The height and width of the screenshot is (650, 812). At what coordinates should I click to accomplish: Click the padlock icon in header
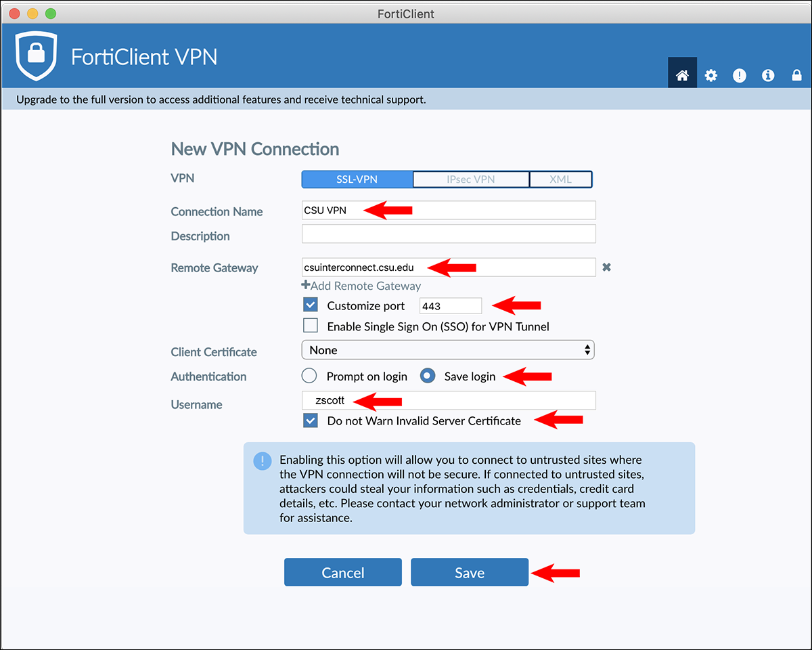pyautogui.click(x=796, y=76)
